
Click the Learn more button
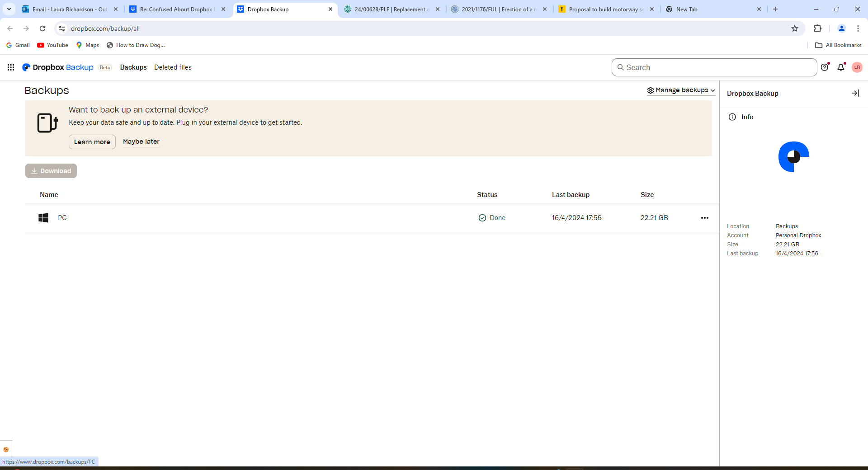click(x=92, y=142)
